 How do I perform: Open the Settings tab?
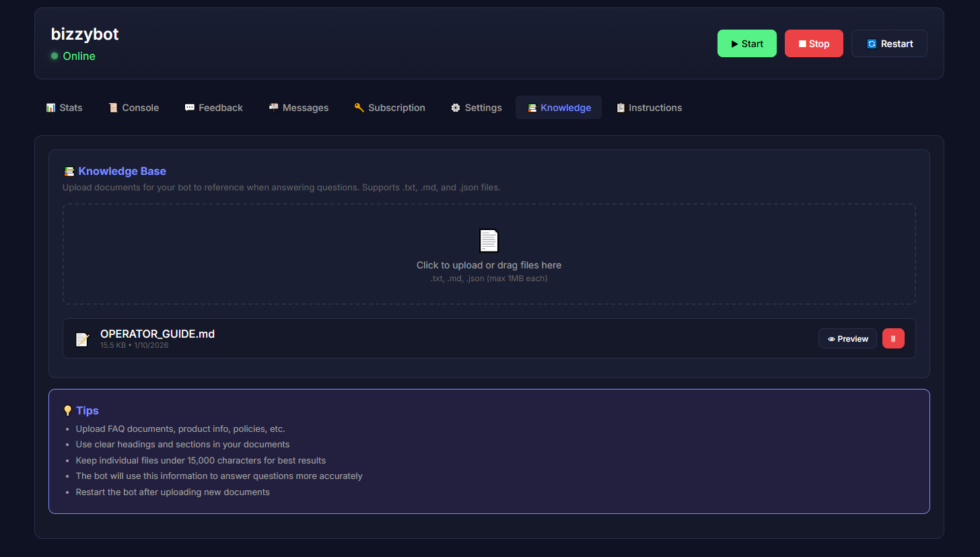476,108
